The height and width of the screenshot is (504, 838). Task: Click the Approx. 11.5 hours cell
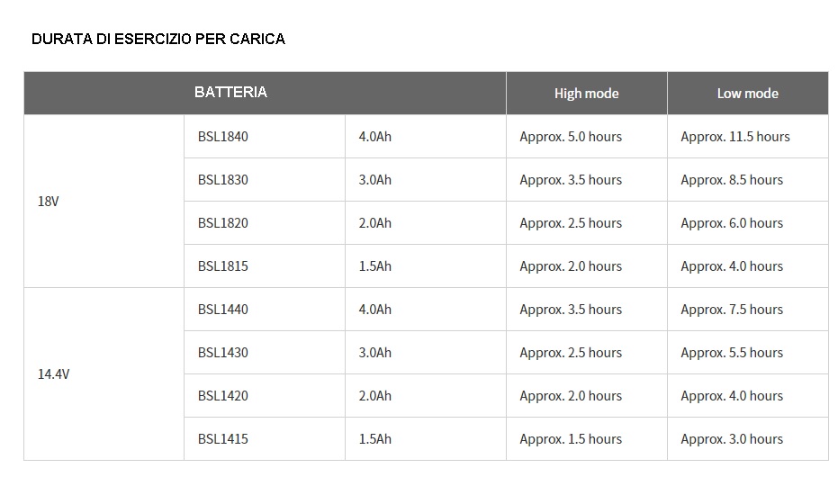pyautogui.click(x=735, y=137)
